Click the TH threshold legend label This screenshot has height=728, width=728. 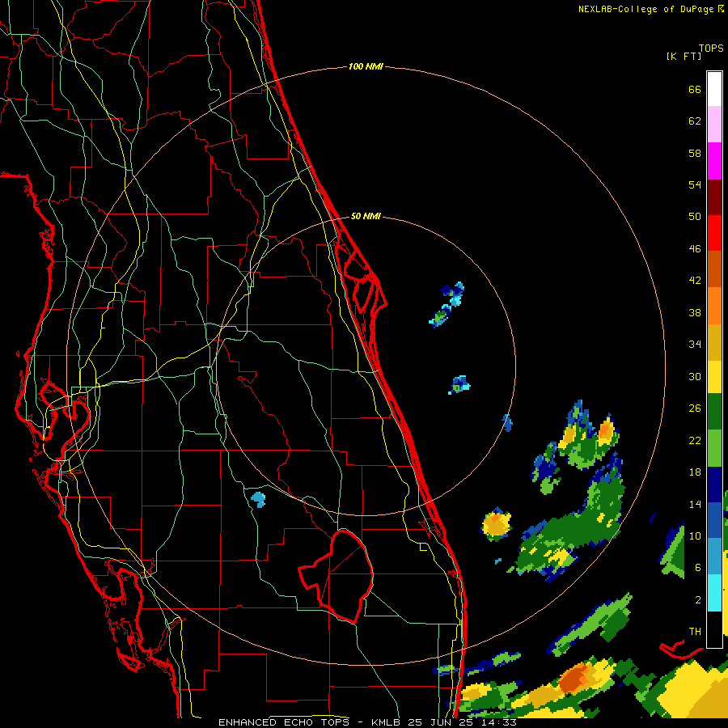[695, 632]
